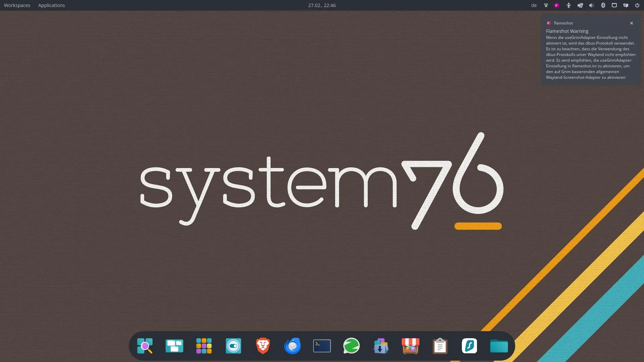Open the app library grid icon
This screenshot has height=362, width=644.
pyautogui.click(x=204, y=346)
